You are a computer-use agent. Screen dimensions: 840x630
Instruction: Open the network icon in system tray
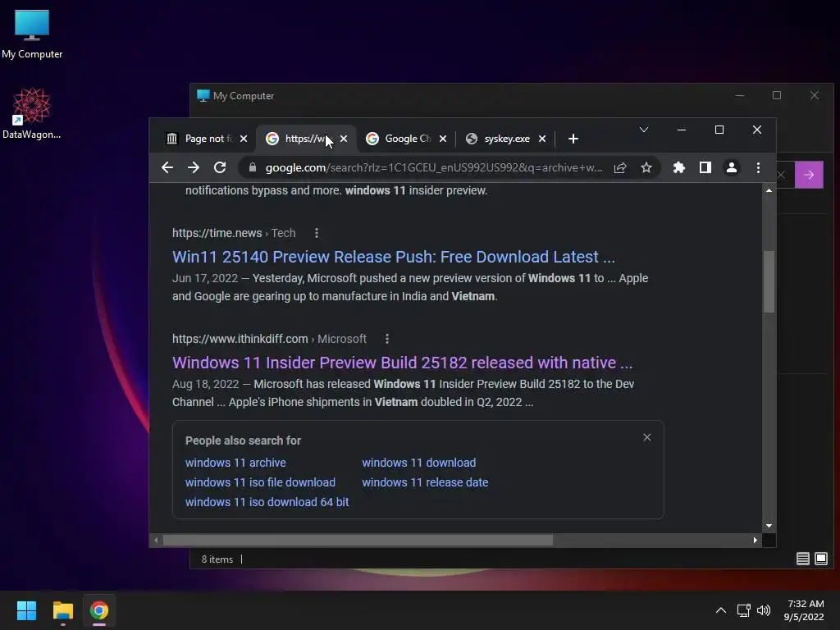tap(743, 610)
